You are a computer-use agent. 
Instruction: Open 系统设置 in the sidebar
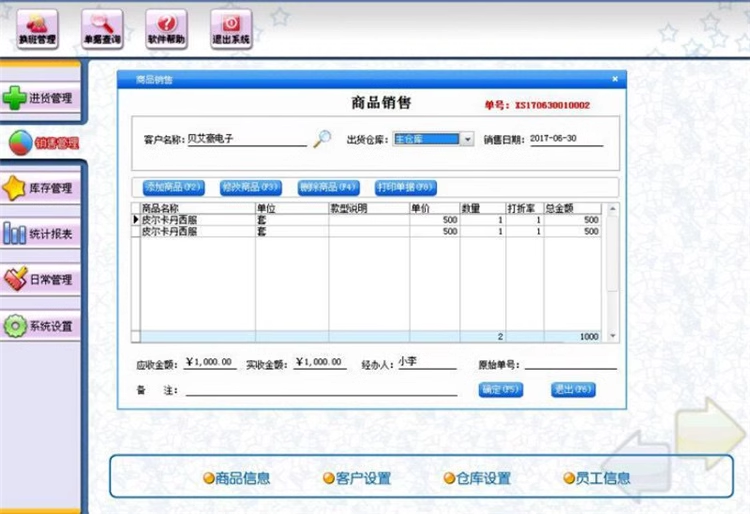[x=40, y=326]
